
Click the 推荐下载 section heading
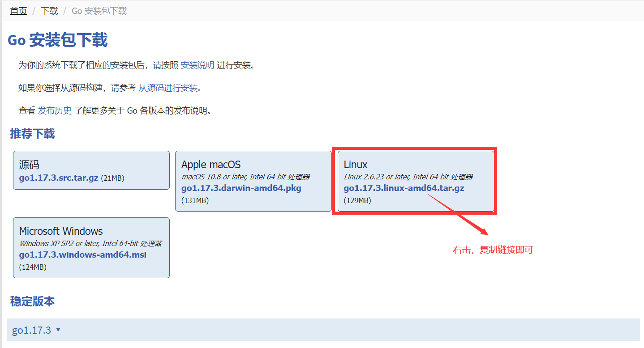(32, 134)
